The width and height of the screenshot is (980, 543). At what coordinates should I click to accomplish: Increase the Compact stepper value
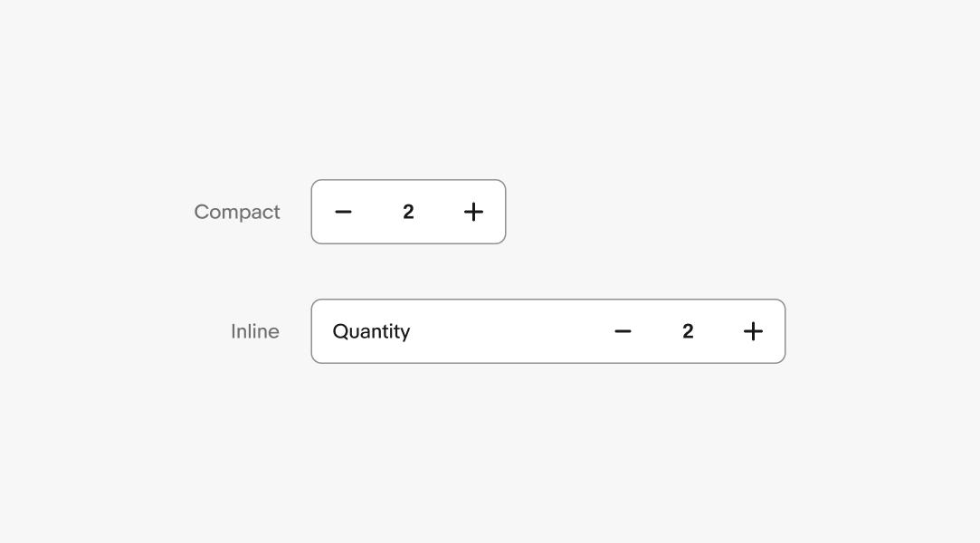pos(473,212)
